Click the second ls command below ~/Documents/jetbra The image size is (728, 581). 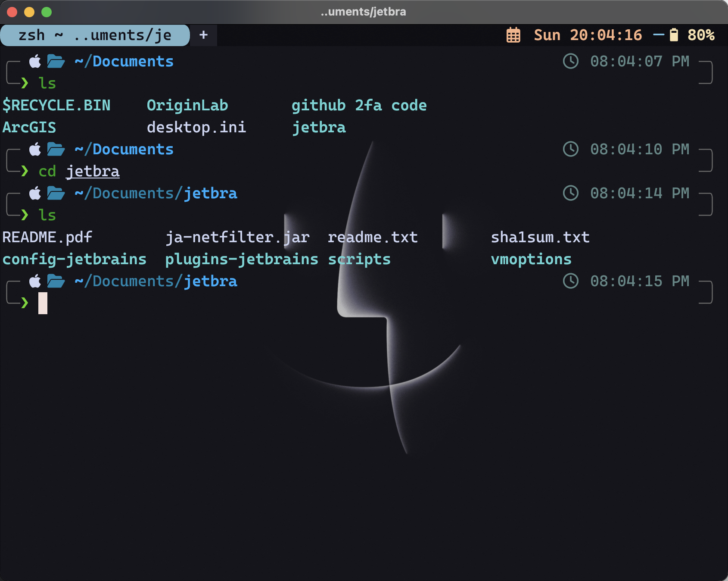47,215
